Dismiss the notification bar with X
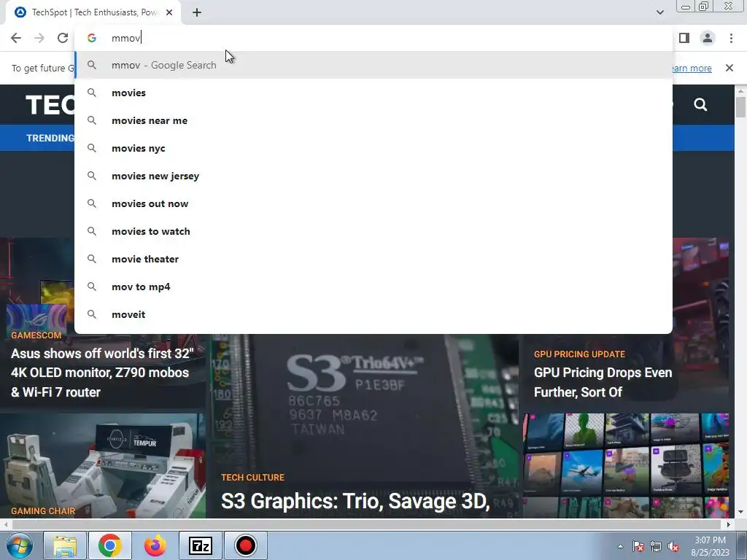The width and height of the screenshot is (747, 560). point(729,68)
